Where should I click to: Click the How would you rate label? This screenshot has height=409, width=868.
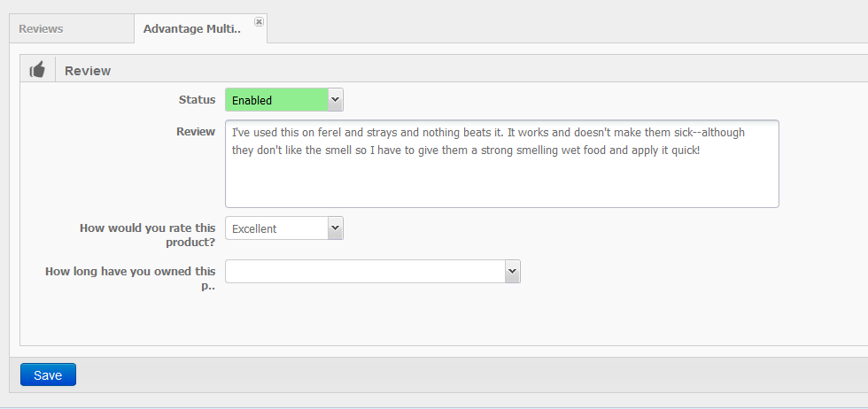pos(148,235)
